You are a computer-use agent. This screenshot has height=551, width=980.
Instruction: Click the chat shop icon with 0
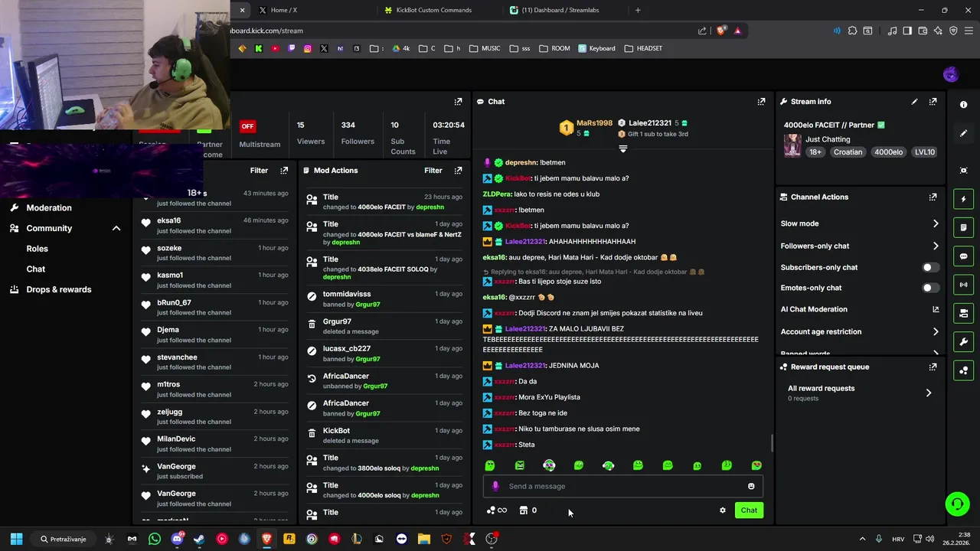pyautogui.click(x=528, y=510)
